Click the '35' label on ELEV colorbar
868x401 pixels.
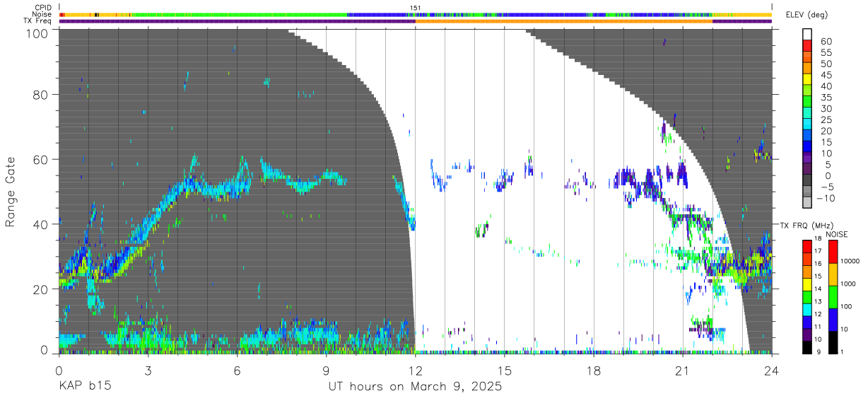(826, 98)
